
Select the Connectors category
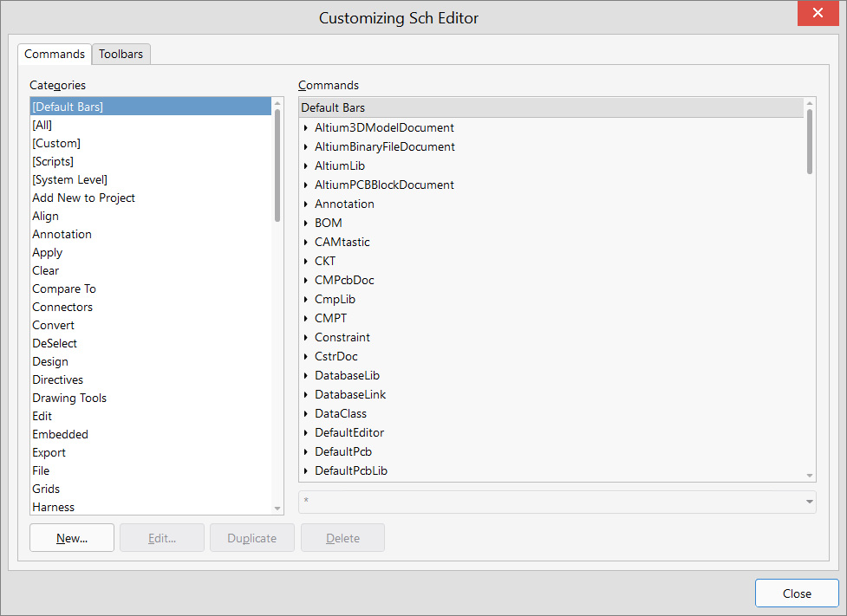(151, 307)
